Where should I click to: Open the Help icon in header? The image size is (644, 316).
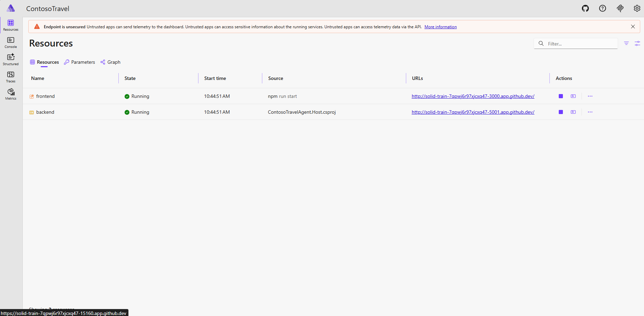(x=603, y=9)
